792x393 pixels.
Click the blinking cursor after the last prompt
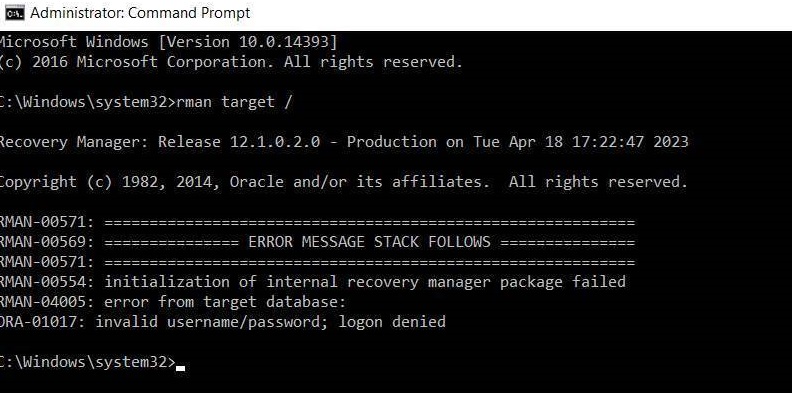pyautogui.click(x=180, y=368)
